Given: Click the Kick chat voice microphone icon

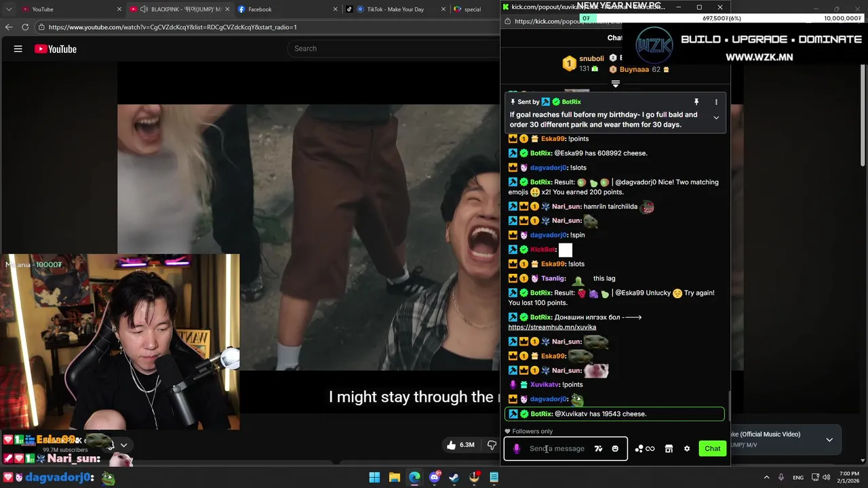Looking at the screenshot, I should (x=517, y=449).
